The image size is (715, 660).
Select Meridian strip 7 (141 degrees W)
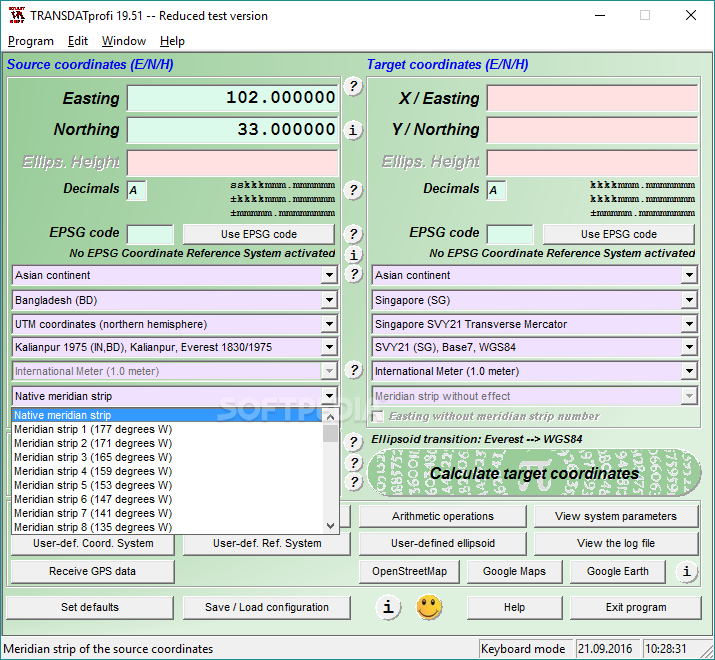pos(167,513)
